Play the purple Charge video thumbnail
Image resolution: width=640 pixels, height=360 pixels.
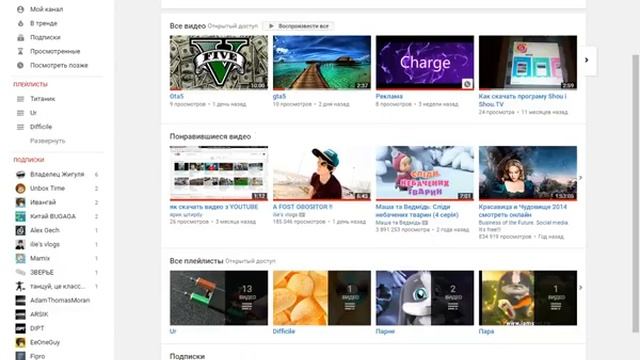[x=425, y=62]
